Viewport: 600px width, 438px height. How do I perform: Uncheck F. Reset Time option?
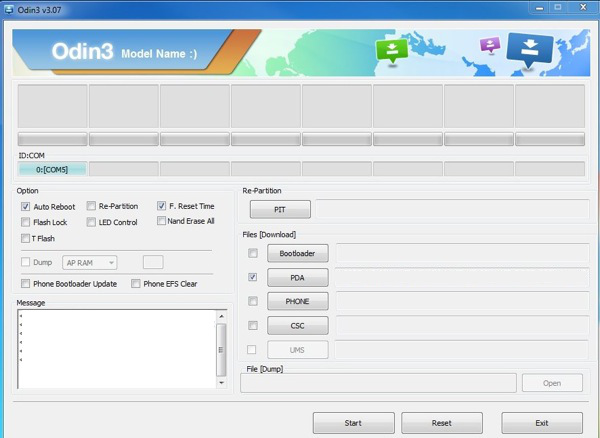pos(161,206)
